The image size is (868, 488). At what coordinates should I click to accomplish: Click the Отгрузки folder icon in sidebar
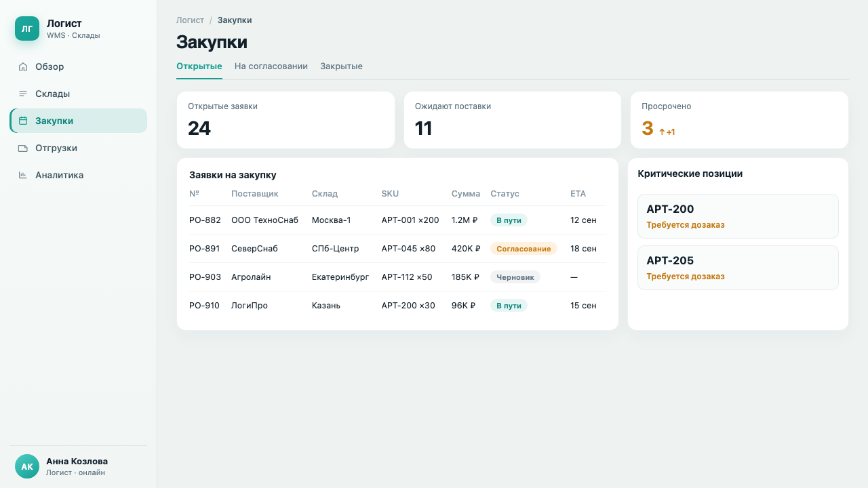23,148
